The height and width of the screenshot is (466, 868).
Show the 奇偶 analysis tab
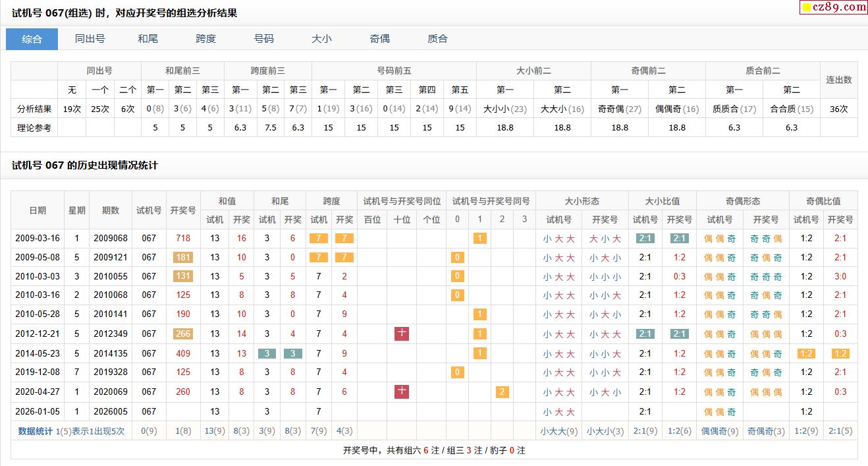click(379, 39)
